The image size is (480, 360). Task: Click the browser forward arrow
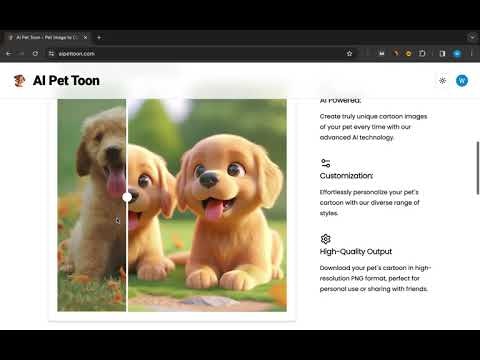coord(22,53)
